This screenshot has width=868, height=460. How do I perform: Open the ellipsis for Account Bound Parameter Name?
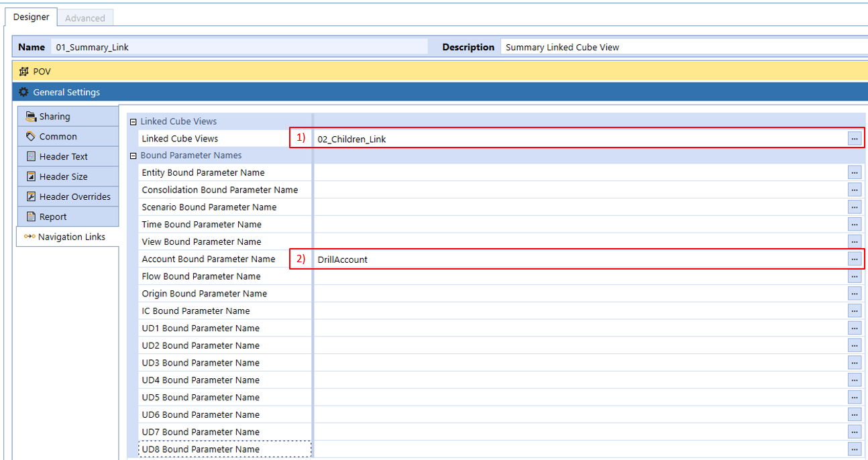[x=854, y=259]
